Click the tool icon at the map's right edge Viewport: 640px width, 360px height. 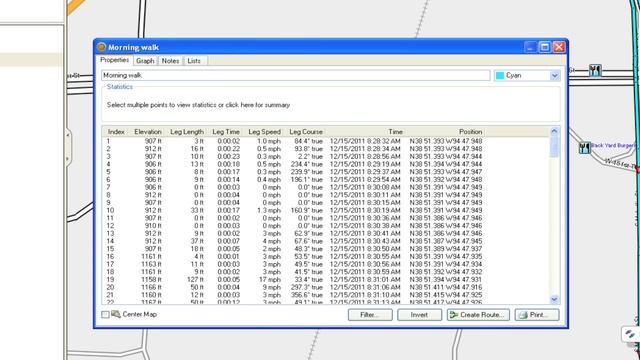click(x=630, y=334)
